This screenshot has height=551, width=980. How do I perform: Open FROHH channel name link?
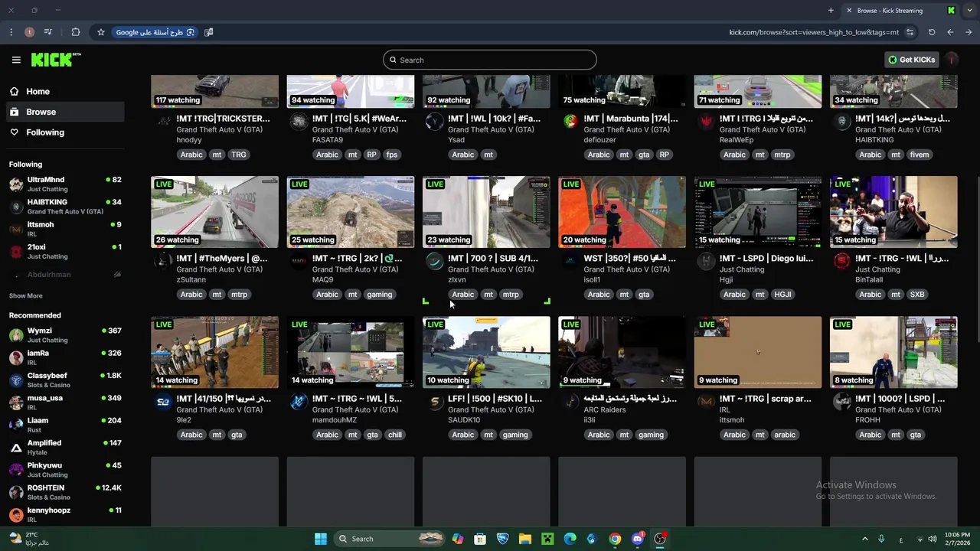coord(869,420)
